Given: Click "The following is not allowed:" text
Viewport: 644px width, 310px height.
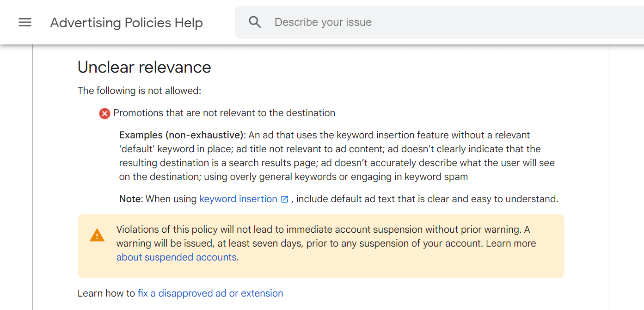Looking at the screenshot, I should [x=139, y=91].
